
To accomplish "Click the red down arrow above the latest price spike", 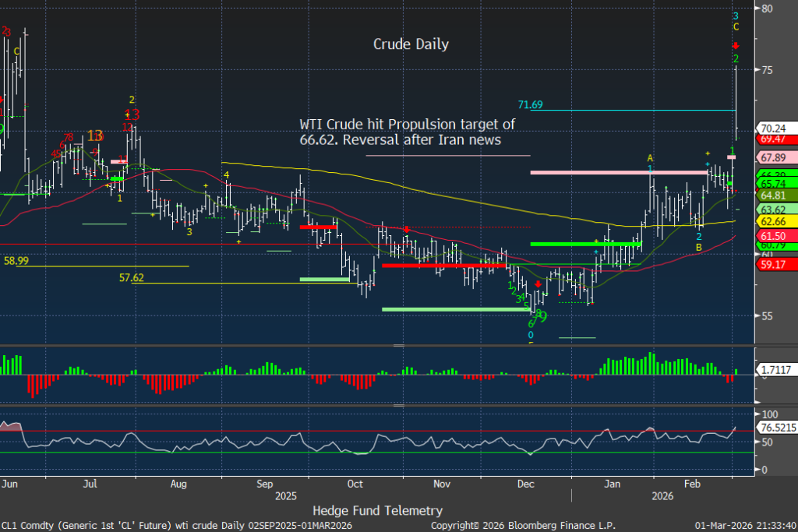I will 735,47.
